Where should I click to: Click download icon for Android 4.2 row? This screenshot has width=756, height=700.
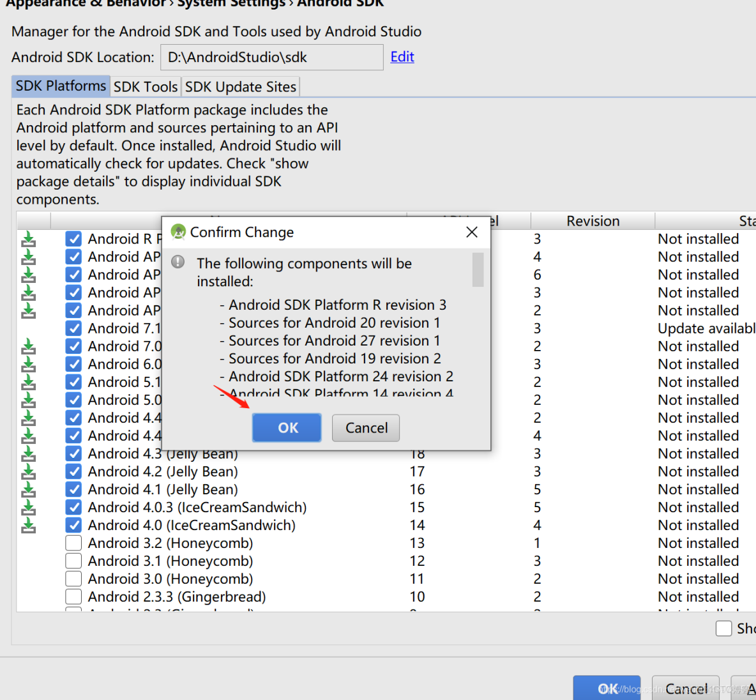[29, 471]
